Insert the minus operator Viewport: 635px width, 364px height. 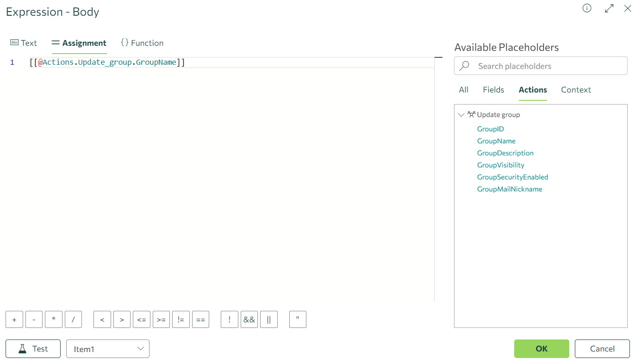pos(34,319)
